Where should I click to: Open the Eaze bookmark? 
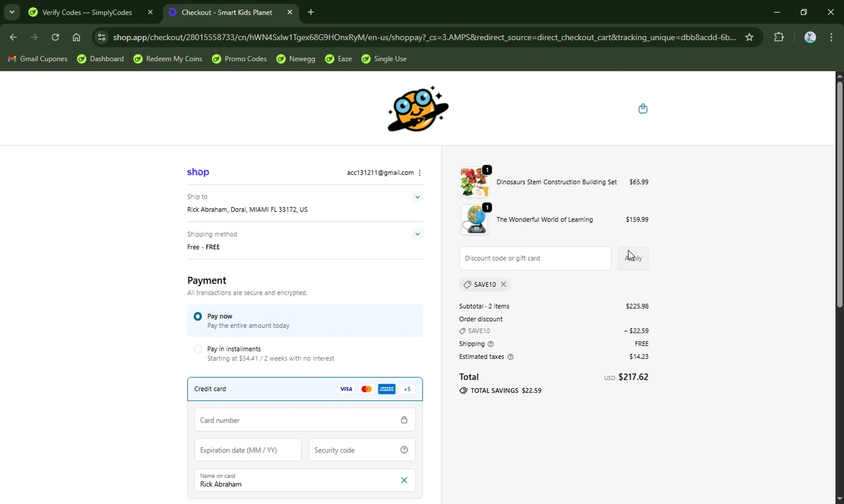pos(339,58)
